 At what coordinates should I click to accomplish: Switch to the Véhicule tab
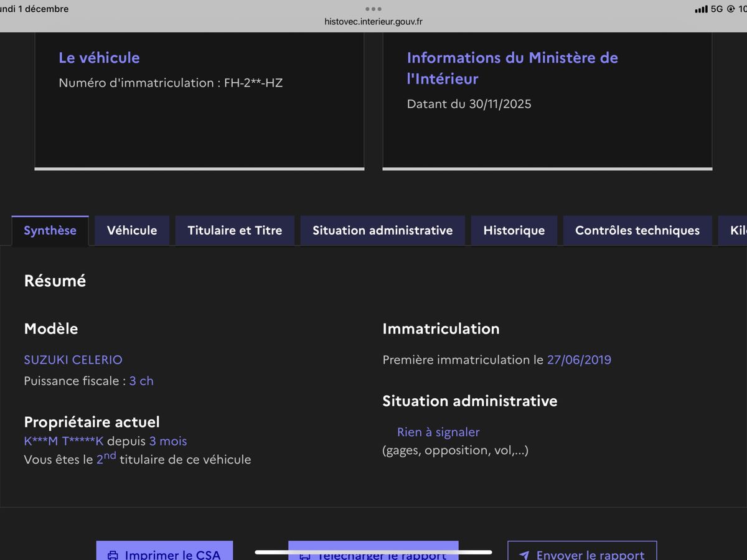click(132, 231)
